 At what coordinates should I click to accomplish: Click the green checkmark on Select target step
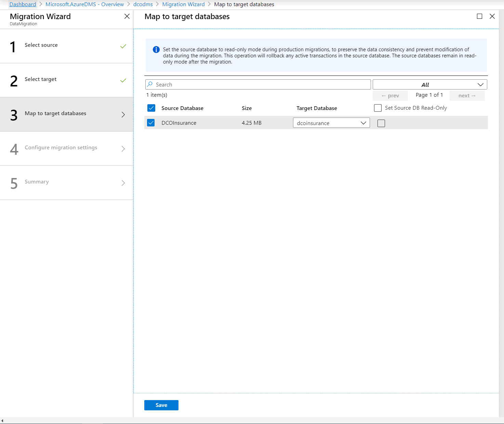pyautogui.click(x=123, y=80)
